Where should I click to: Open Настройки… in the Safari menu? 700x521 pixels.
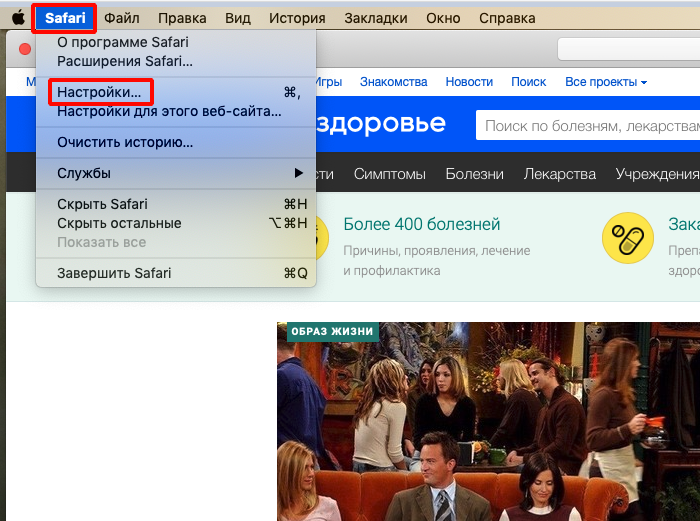point(176,92)
